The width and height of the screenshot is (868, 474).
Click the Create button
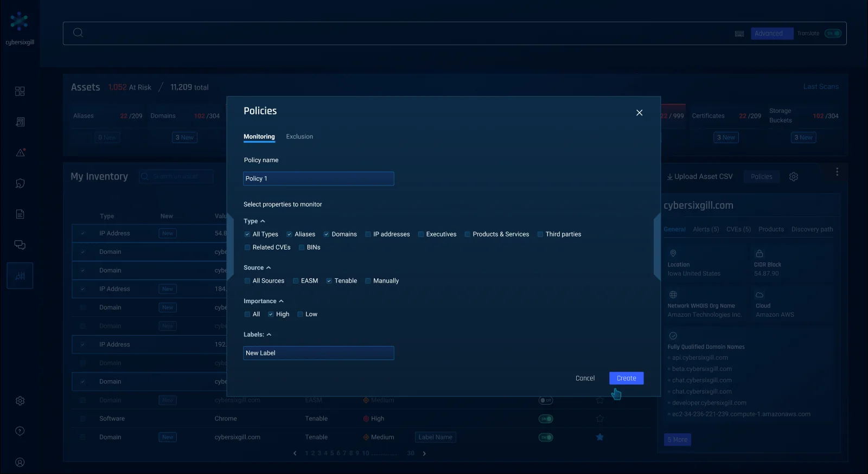point(627,378)
